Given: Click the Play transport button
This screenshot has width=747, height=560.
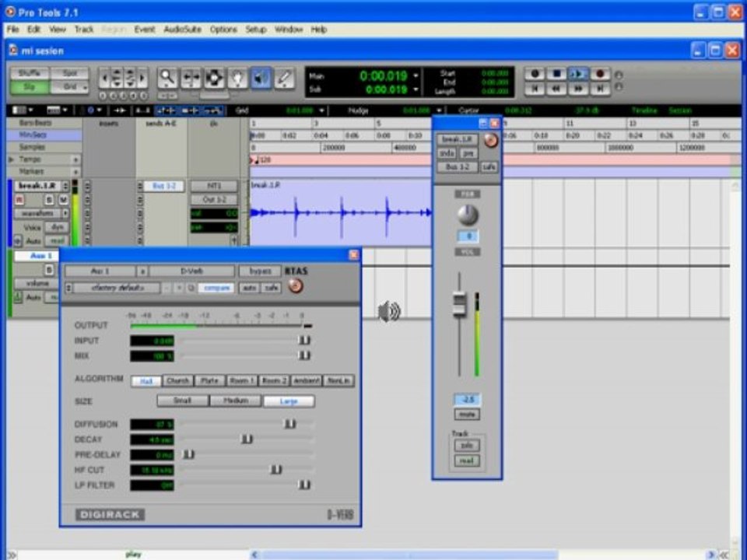Looking at the screenshot, I should point(578,74).
